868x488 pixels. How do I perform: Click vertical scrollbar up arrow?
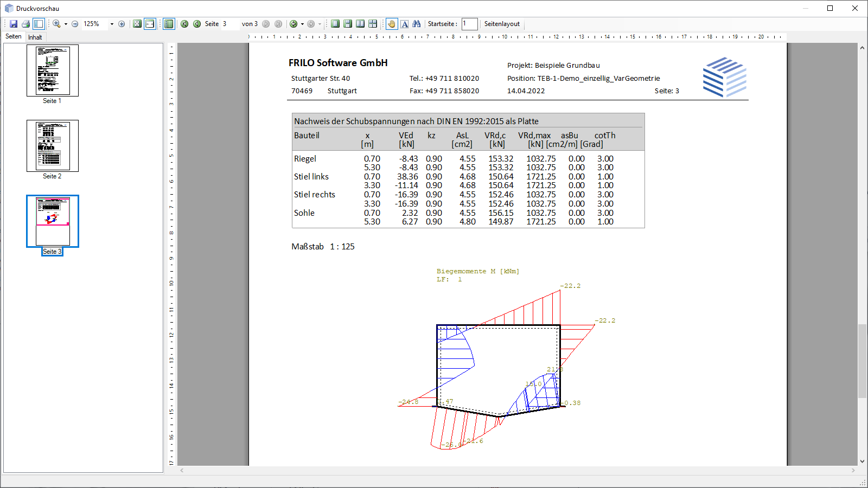pos(862,48)
